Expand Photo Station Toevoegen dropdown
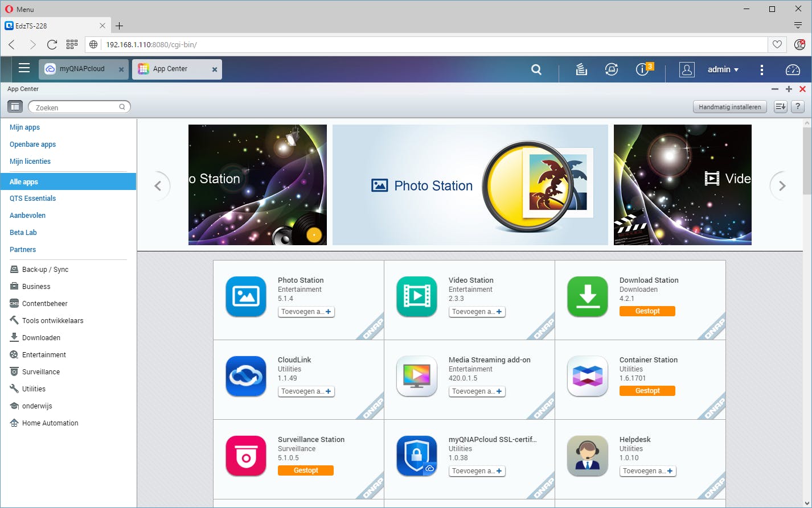The image size is (812, 508). (x=306, y=312)
